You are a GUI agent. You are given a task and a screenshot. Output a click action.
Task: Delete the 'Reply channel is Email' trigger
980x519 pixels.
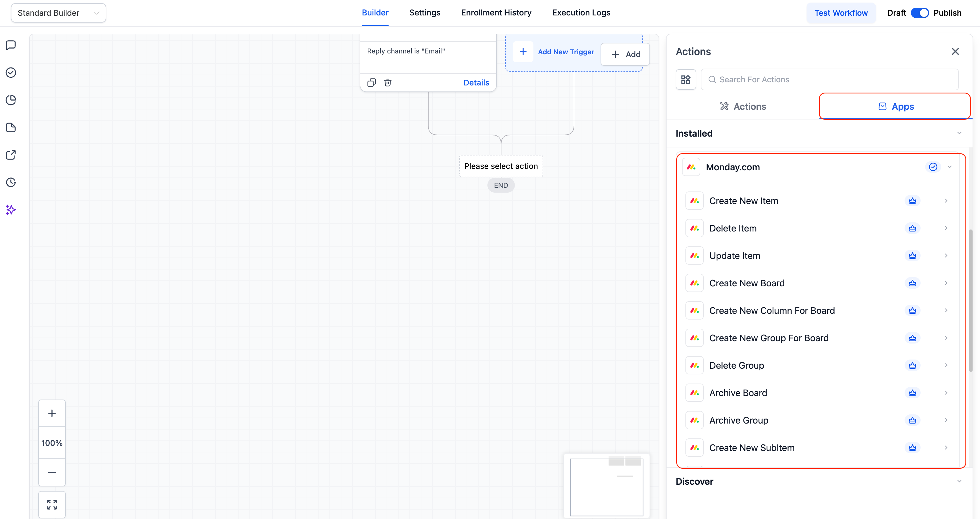pyautogui.click(x=388, y=82)
